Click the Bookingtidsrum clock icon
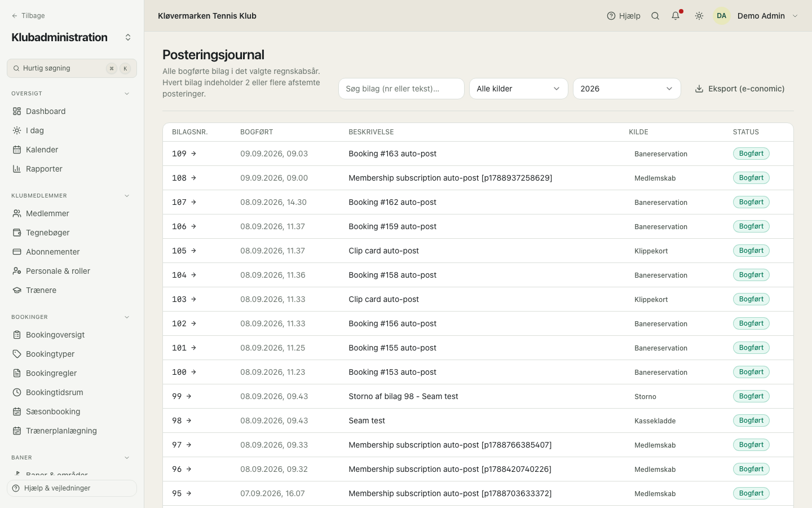812x508 pixels. point(17,392)
